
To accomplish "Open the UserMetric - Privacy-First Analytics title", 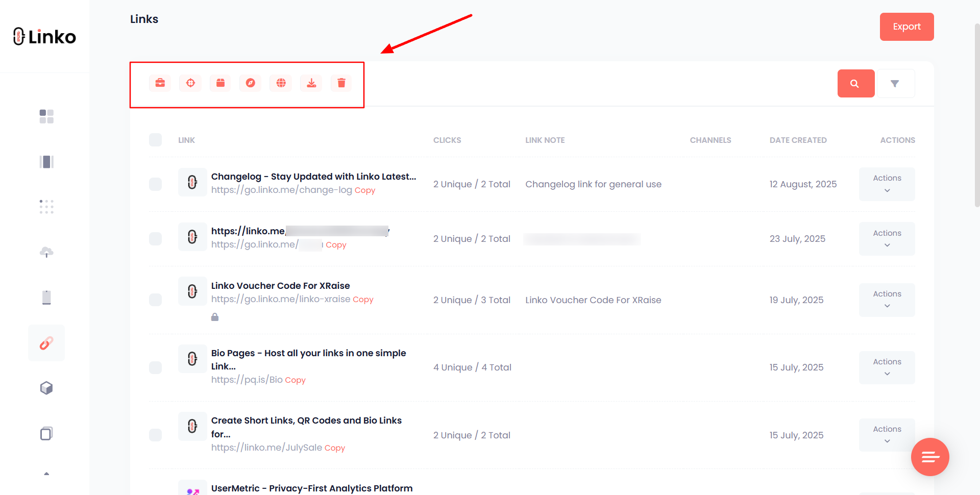I will pyautogui.click(x=312, y=488).
